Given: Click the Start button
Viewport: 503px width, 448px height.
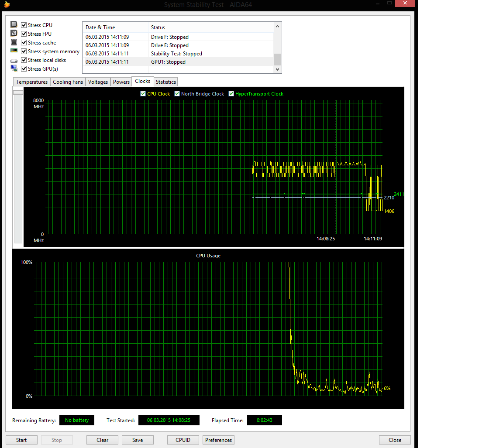Looking at the screenshot, I should 21,440.
